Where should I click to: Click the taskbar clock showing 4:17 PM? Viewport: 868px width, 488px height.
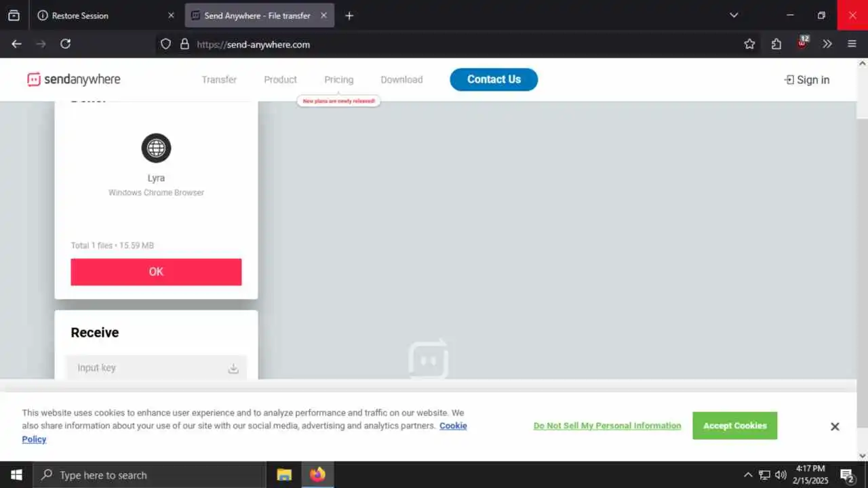[810, 474]
